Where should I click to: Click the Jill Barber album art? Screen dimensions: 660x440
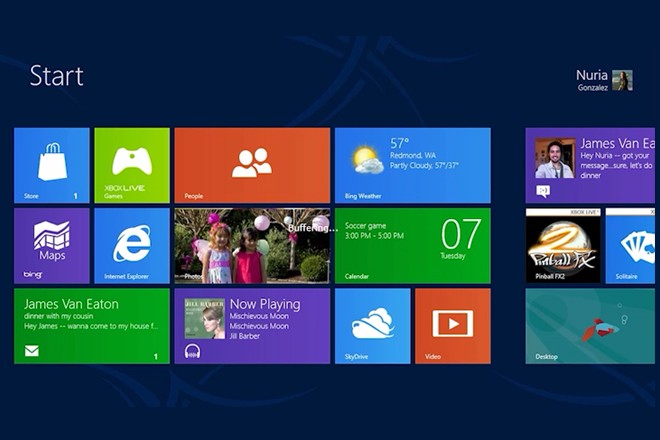tap(205, 319)
